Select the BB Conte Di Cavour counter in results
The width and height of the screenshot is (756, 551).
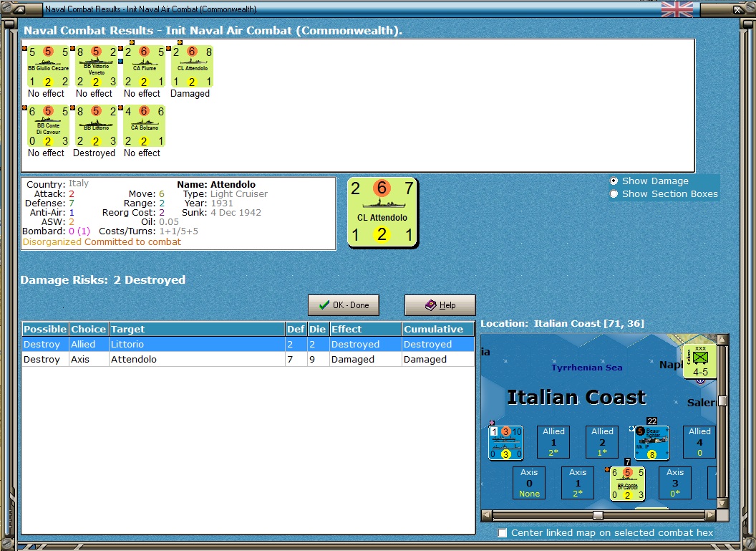tap(48, 126)
